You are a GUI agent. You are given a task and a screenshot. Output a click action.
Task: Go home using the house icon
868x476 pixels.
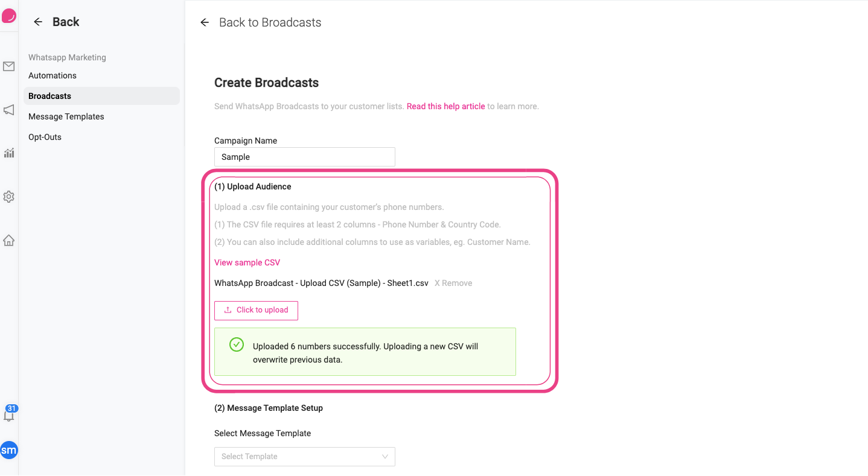click(8, 240)
